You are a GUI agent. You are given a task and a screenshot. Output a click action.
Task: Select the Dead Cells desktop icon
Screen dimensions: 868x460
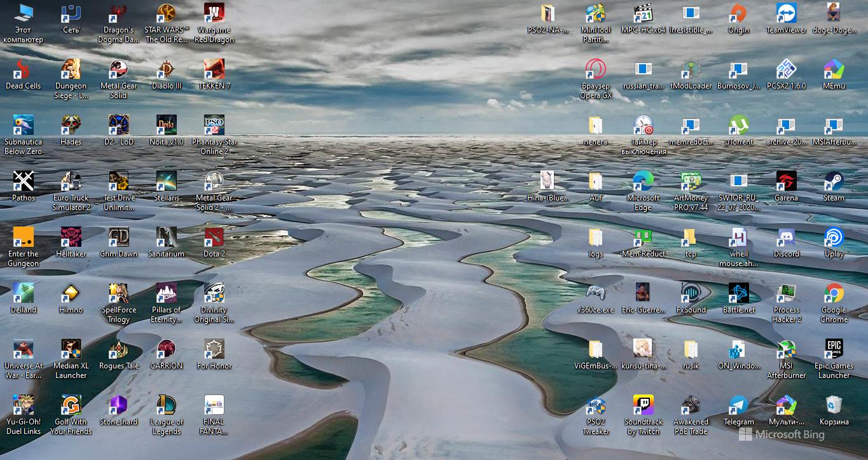[24, 74]
